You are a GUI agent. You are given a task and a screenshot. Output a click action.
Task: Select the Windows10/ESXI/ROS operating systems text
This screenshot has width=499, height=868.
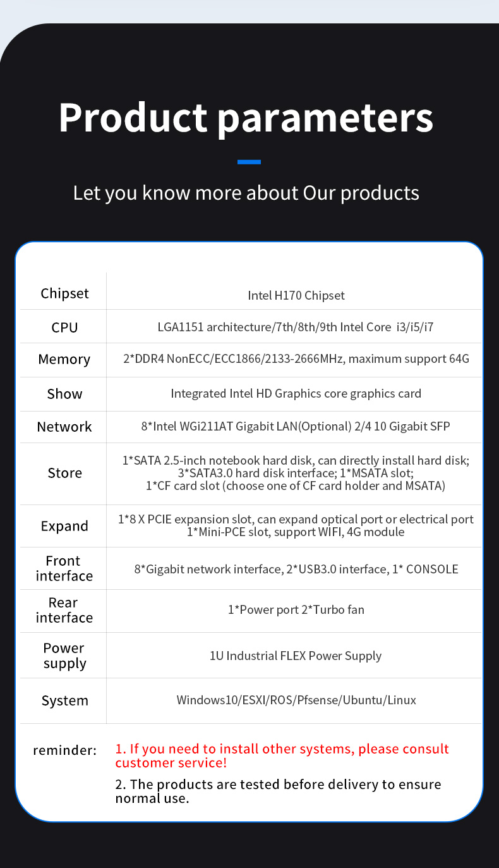pyautogui.click(x=296, y=700)
